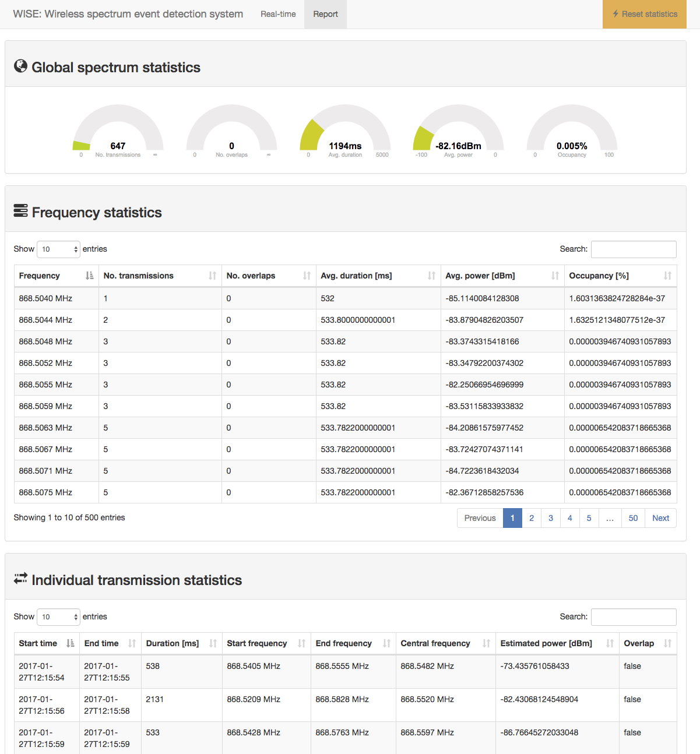Open entries dropdown in Individual transmission statistics

tap(58, 617)
